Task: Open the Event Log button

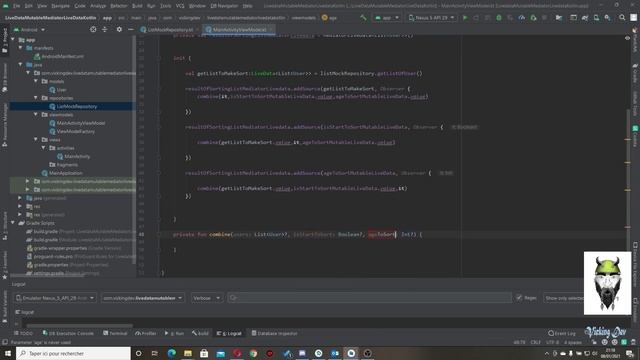Action: (x=562, y=333)
